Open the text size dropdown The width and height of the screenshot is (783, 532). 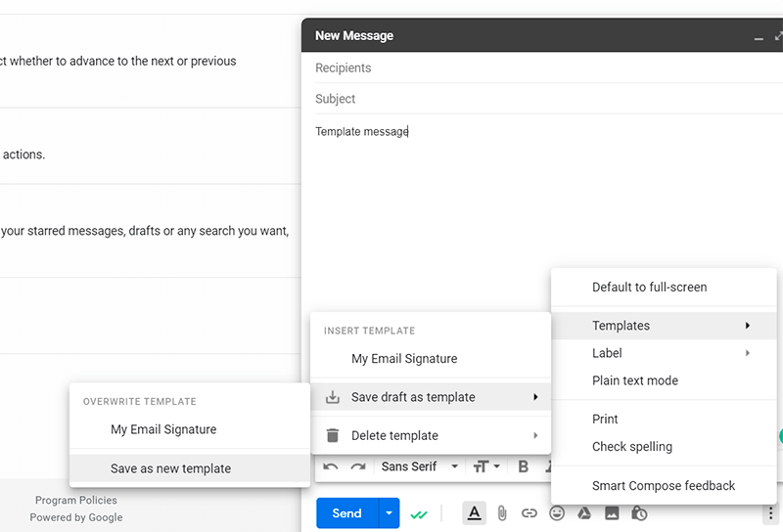[485, 466]
